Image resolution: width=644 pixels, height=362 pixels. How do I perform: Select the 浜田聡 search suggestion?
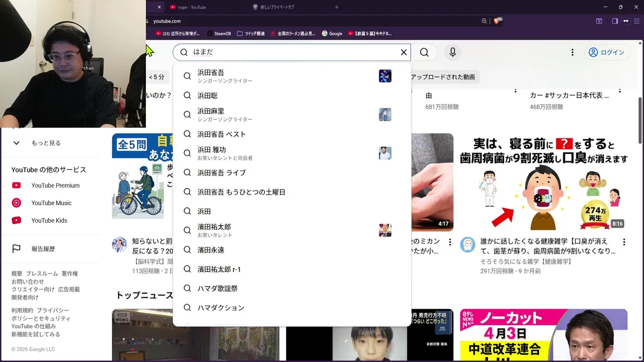pyautogui.click(x=292, y=96)
